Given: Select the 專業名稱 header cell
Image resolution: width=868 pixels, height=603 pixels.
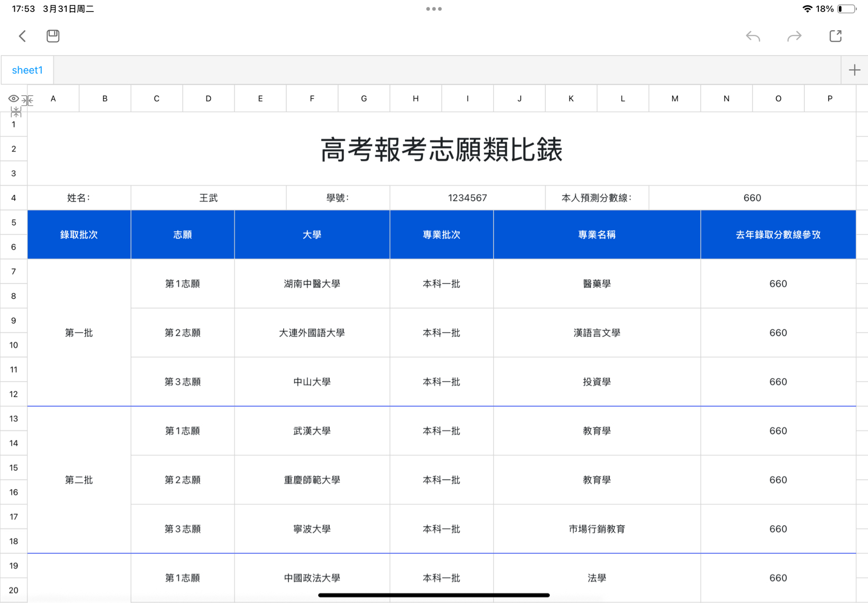Looking at the screenshot, I should click(x=597, y=235).
